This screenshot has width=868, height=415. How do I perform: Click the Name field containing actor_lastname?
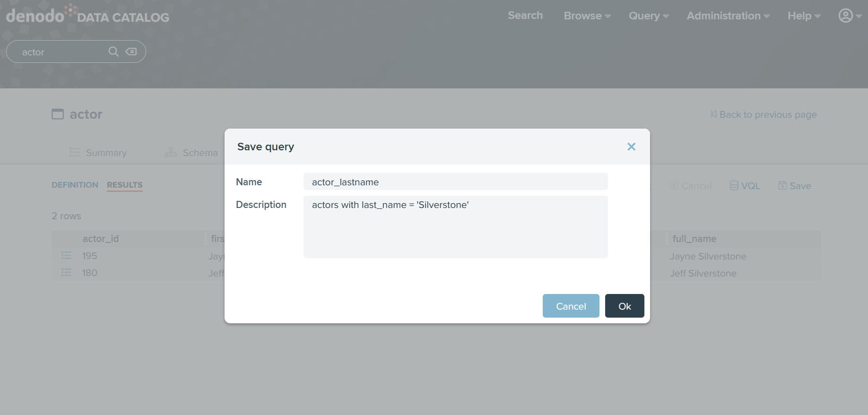(456, 182)
